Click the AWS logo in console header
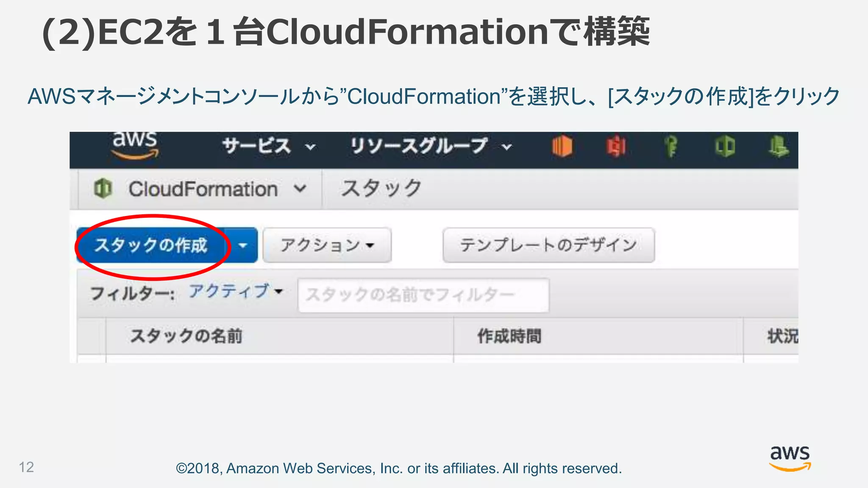The height and width of the screenshot is (488, 868). (x=135, y=146)
